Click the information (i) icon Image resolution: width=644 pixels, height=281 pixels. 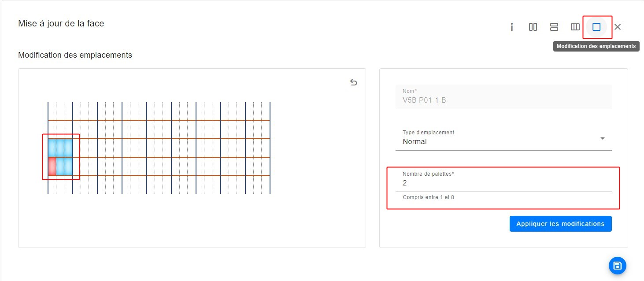click(512, 27)
